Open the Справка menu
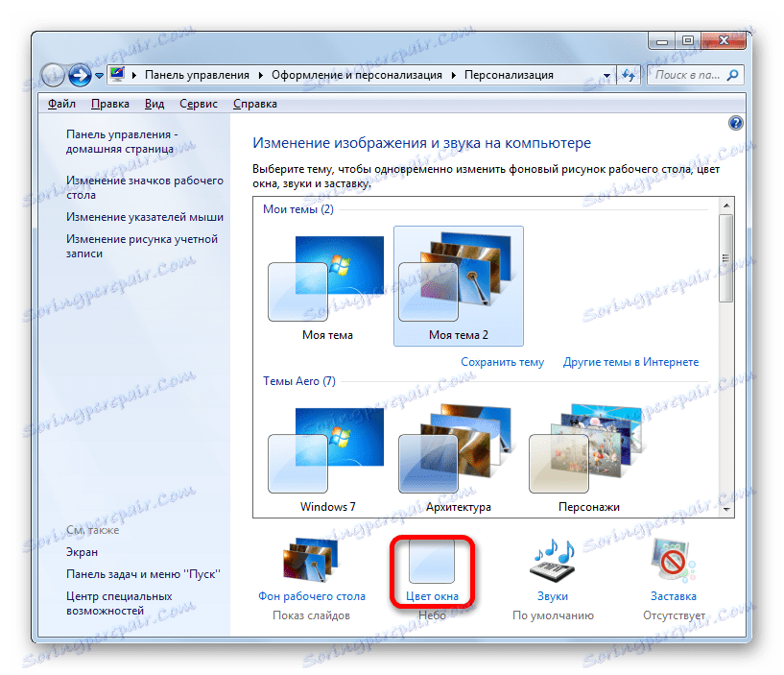The width and height of the screenshot is (784, 675). point(255,104)
